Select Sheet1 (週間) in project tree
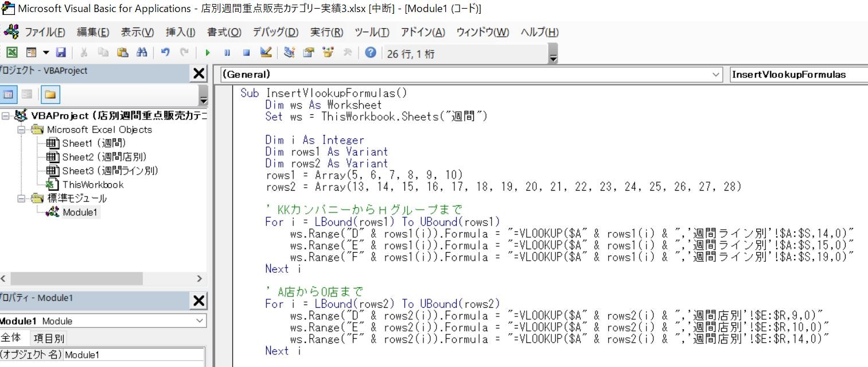The height and width of the screenshot is (367, 868). click(x=94, y=143)
